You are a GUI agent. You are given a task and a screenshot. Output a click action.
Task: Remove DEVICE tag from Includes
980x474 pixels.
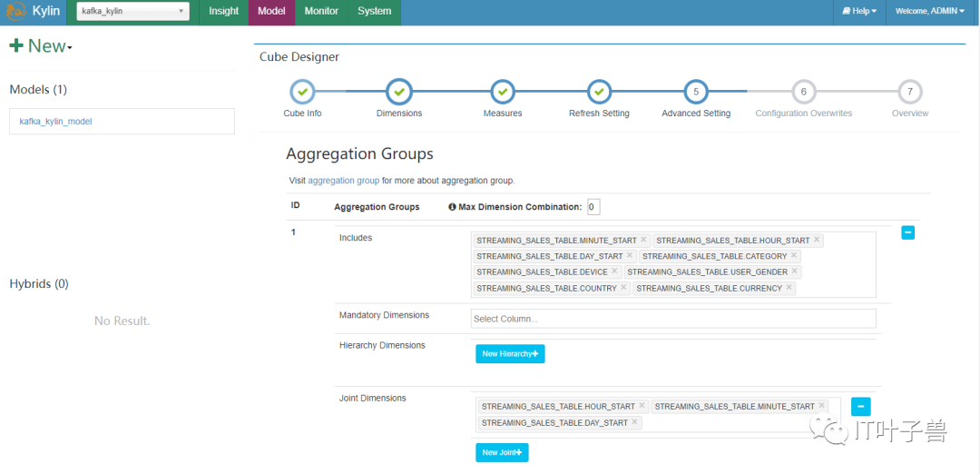coord(614,271)
